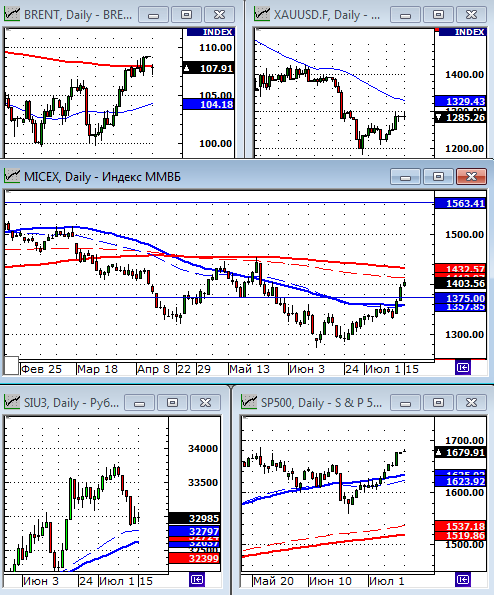Close the MICEX chart window
494x595 pixels.
[x=471, y=177]
